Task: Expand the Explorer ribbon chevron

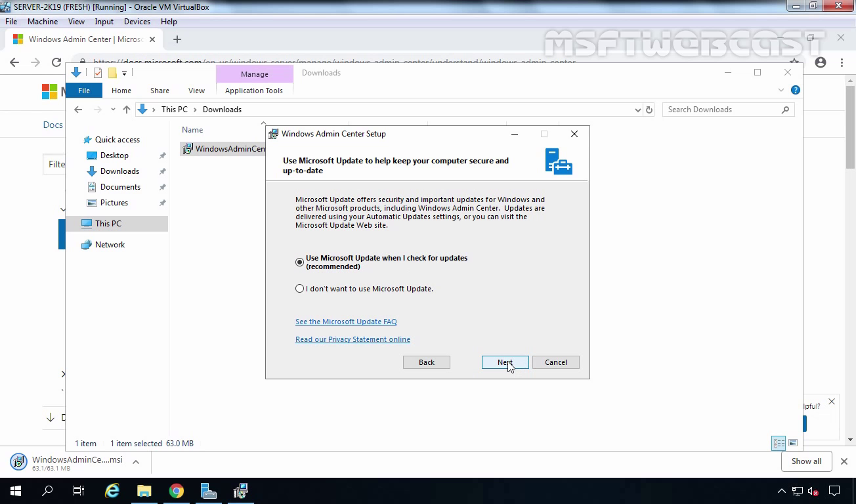Action: pos(781,91)
